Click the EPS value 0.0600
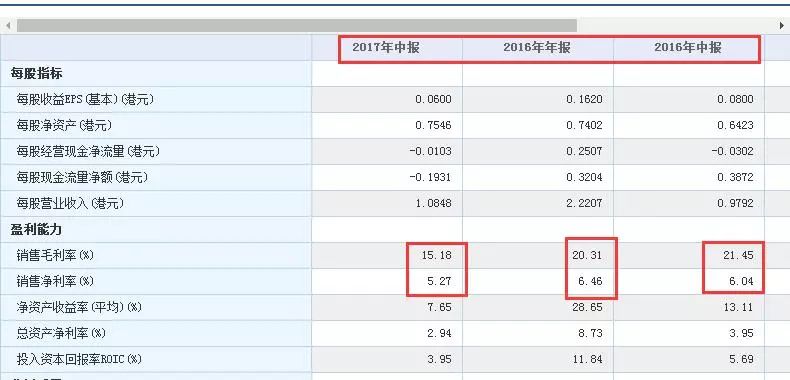Image resolution: width=790 pixels, height=380 pixels. [x=433, y=99]
